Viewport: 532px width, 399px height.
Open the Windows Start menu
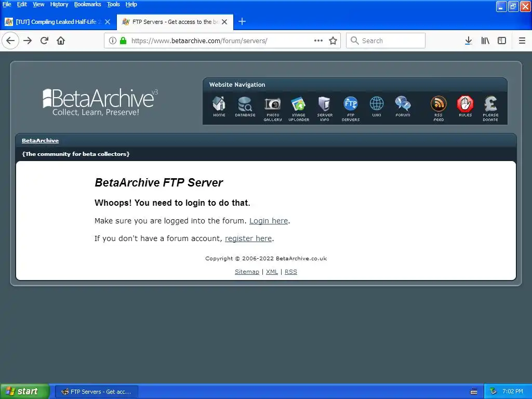24,392
